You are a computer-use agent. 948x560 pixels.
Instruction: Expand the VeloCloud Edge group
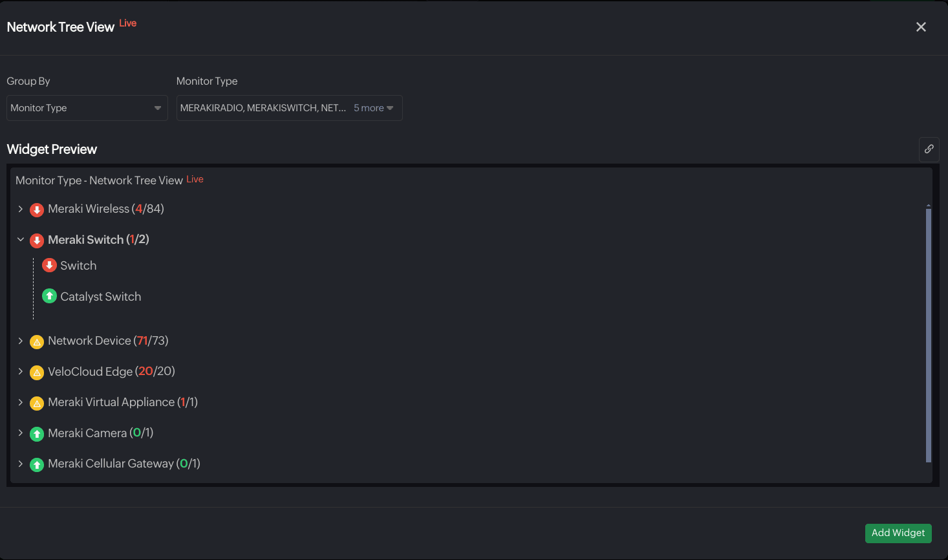[x=21, y=371]
